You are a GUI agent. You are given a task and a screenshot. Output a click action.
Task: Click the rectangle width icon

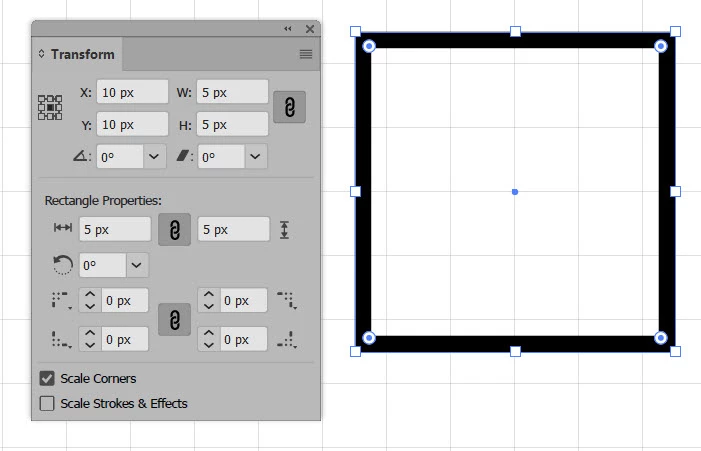pyautogui.click(x=63, y=228)
